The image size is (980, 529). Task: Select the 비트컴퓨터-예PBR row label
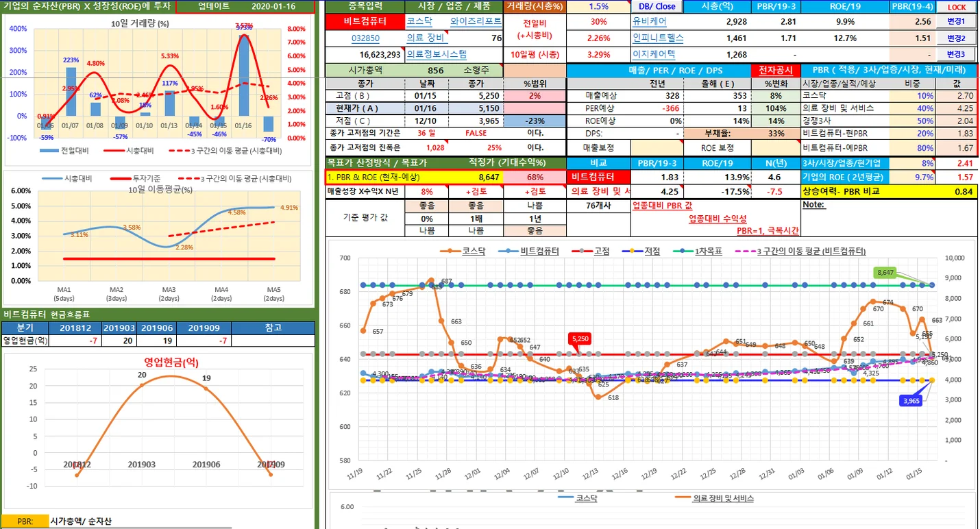point(844,148)
